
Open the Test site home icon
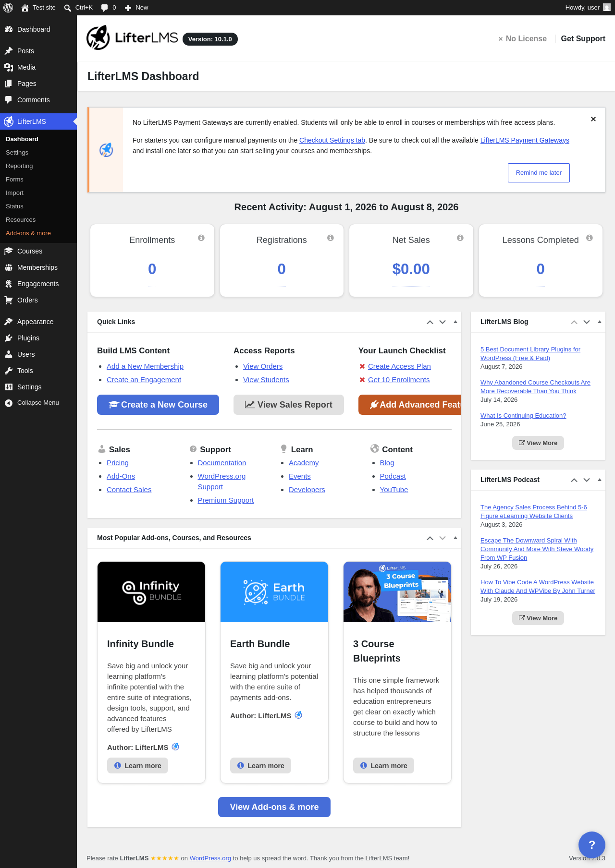tap(25, 8)
